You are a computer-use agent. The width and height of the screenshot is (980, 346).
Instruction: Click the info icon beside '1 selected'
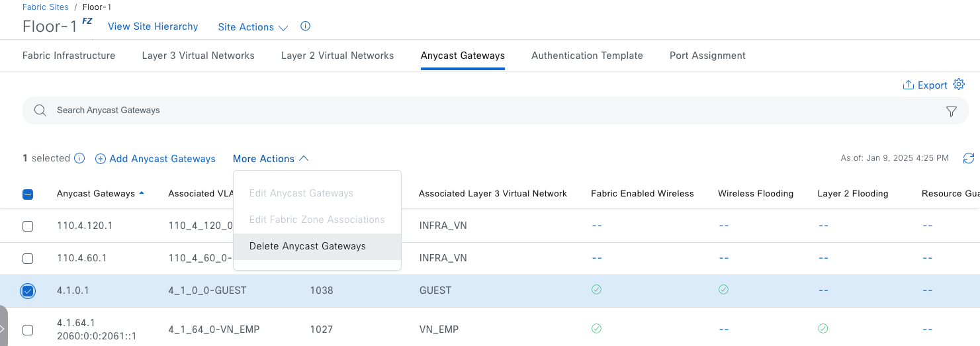[79, 159]
